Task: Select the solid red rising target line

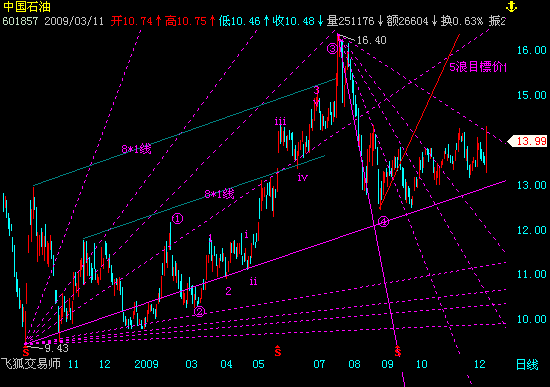Action: (420, 122)
